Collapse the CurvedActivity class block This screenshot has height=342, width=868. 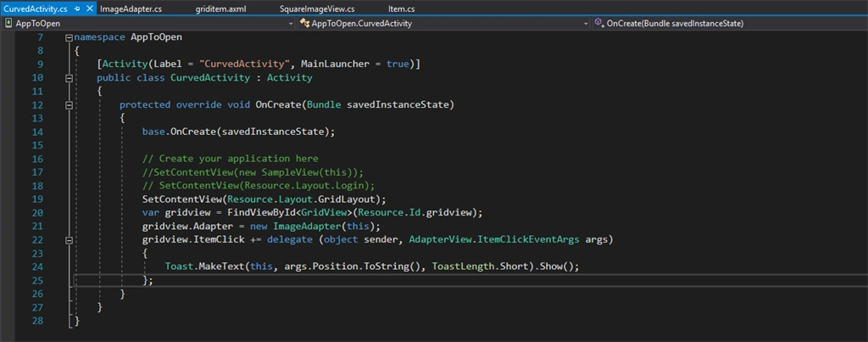pyautogui.click(x=69, y=78)
